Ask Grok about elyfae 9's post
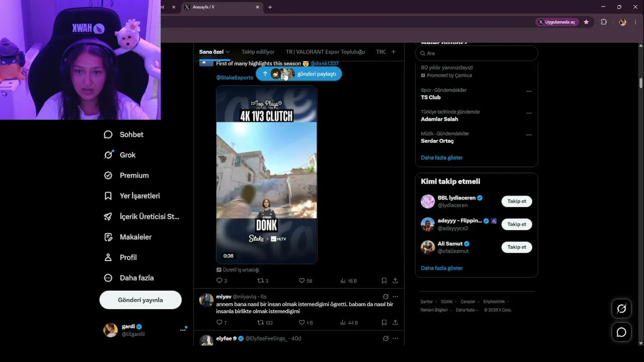This screenshot has height=362, width=644. pos(386,338)
